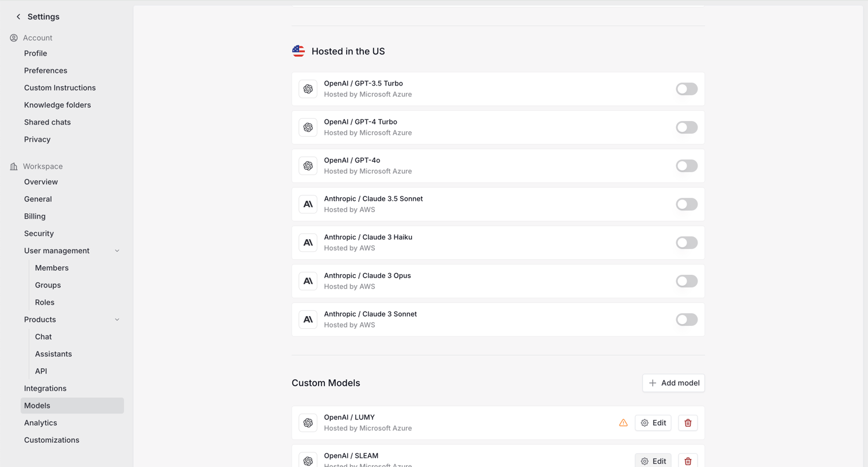Viewport: 868px width, 467px height.
Task: Collapse the Products section chevron
Action: click(117, 320)
